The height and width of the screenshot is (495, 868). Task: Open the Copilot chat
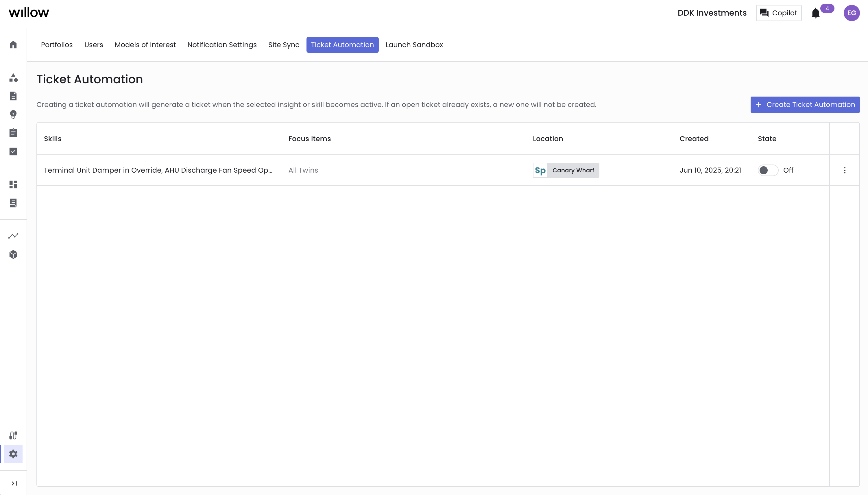779,13
